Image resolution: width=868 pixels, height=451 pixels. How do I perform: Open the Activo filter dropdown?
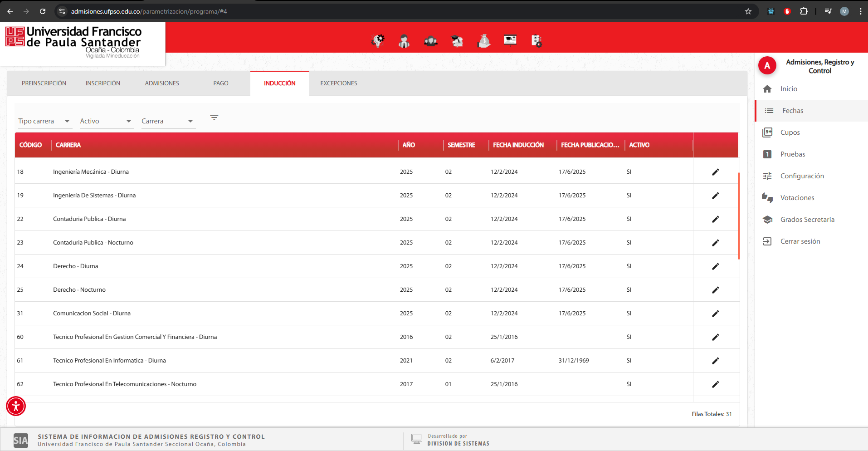pyautogui.click(x=106, y=121)
